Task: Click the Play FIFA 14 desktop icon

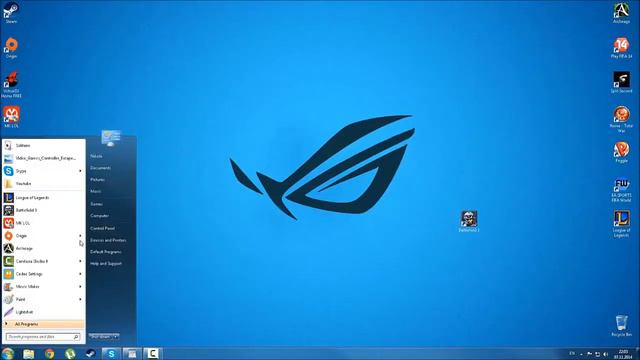Action: 621,48
